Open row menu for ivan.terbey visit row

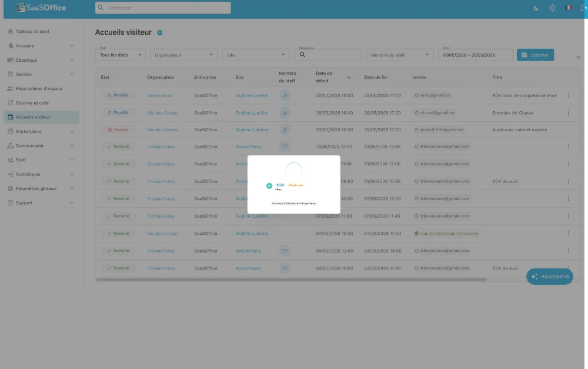(568, 234)
